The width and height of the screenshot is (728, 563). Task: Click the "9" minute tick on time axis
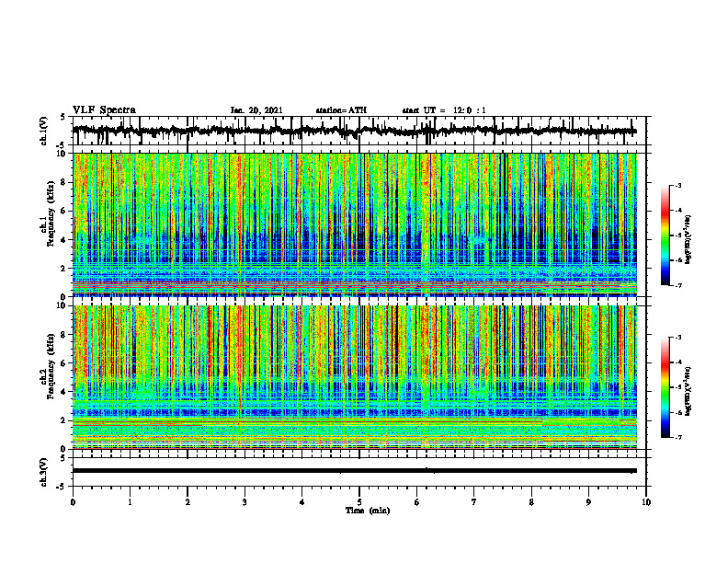click(x=588, y=502)
